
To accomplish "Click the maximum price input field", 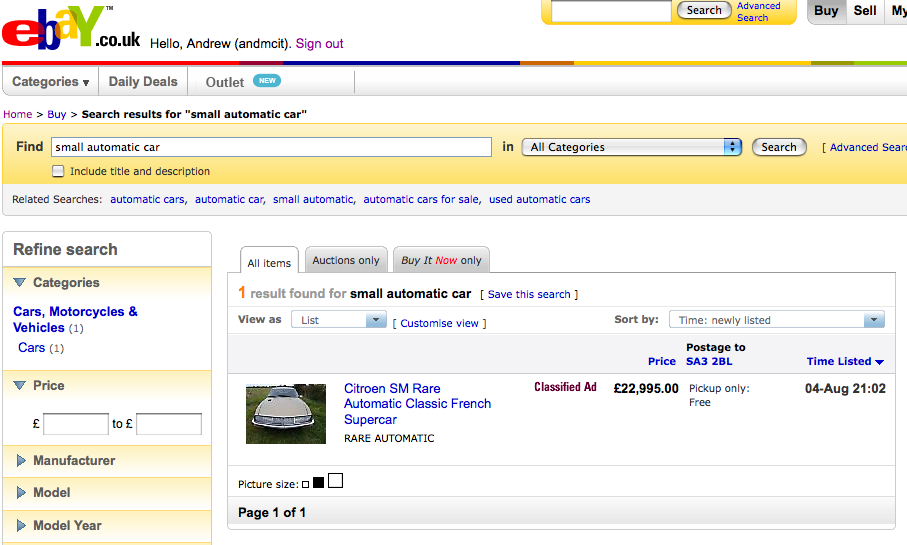I will [x=169, y=424].
